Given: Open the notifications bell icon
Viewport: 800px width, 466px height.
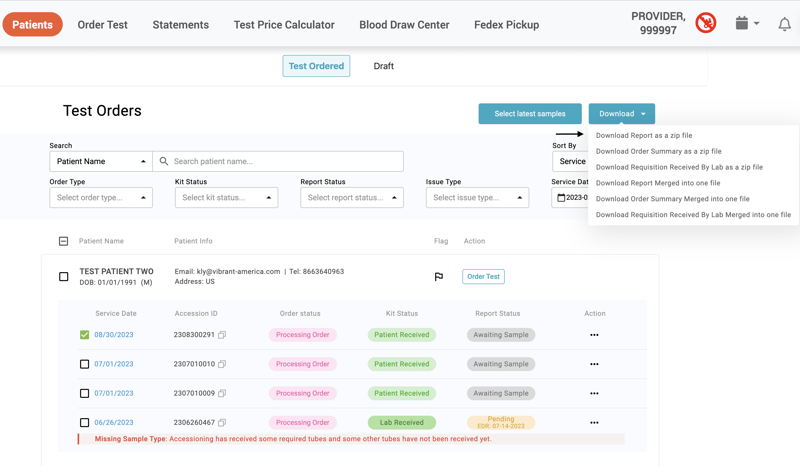Looking at the screenshot, I should coord(784,24).
